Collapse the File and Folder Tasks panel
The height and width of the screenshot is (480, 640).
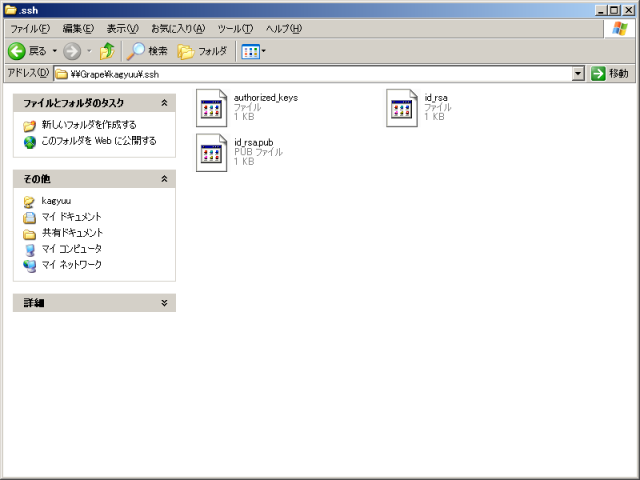coord(164,103)
